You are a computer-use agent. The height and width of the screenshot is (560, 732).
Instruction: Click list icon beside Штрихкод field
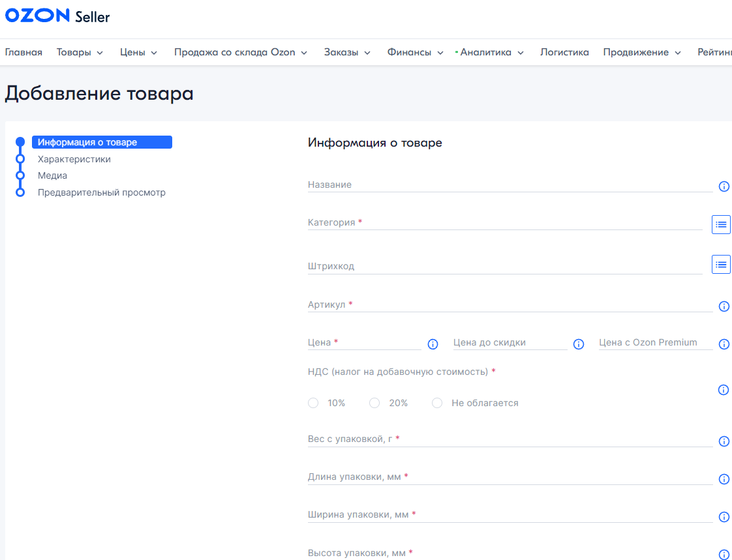(721, 265)
